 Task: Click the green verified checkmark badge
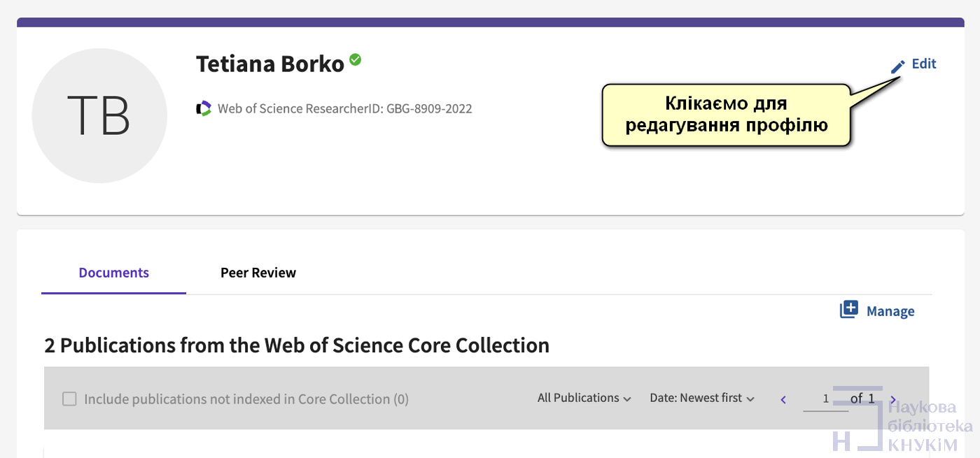pyautogui.click(x=356, y=60)
